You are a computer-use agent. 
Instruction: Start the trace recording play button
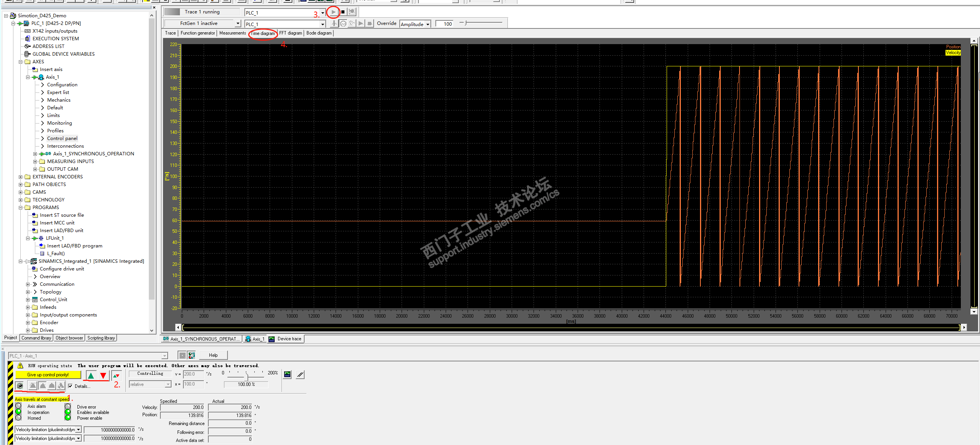pos(333,12)
